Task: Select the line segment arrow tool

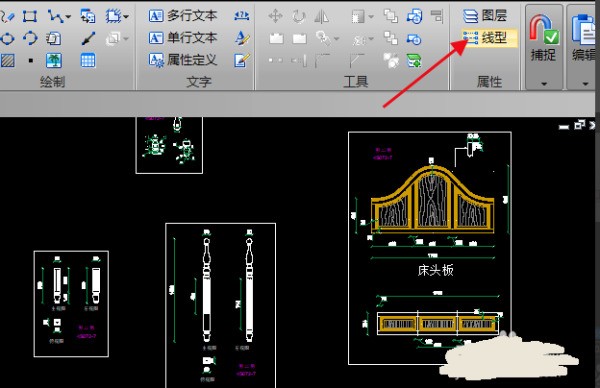Action: click(x=88, y=38)
